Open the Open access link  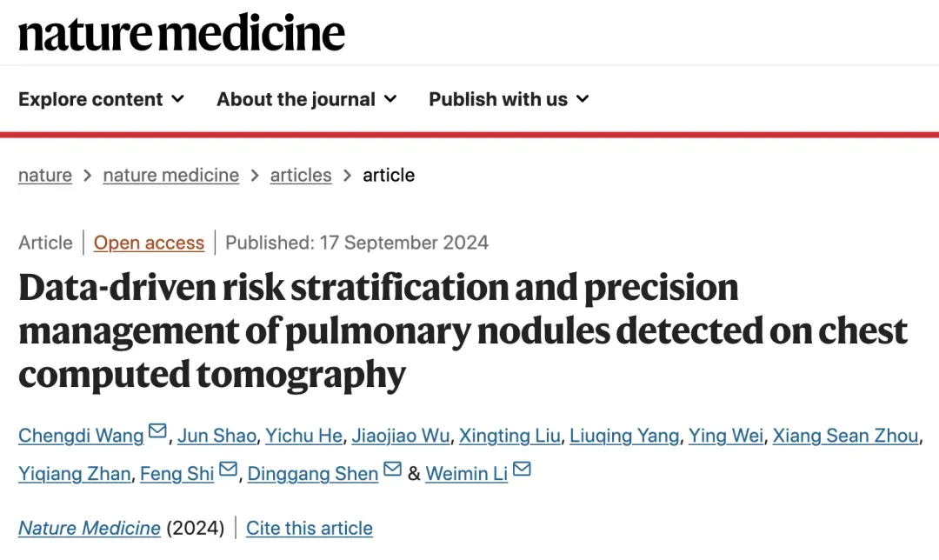click(x=149, y=243)
